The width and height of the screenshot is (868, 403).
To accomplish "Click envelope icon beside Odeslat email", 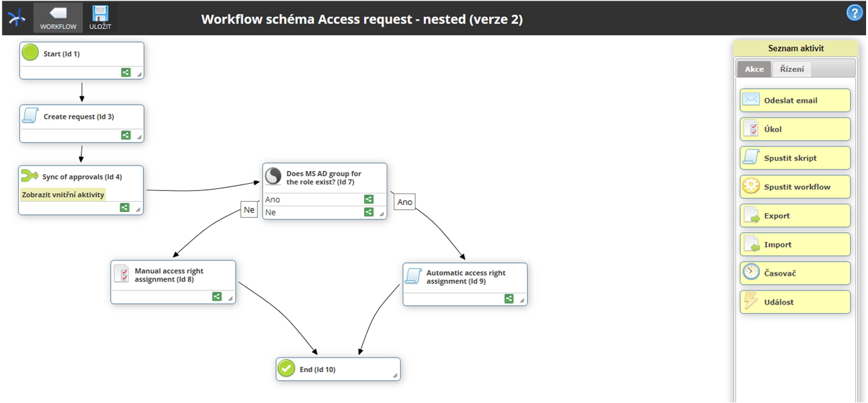I will 751,100.
